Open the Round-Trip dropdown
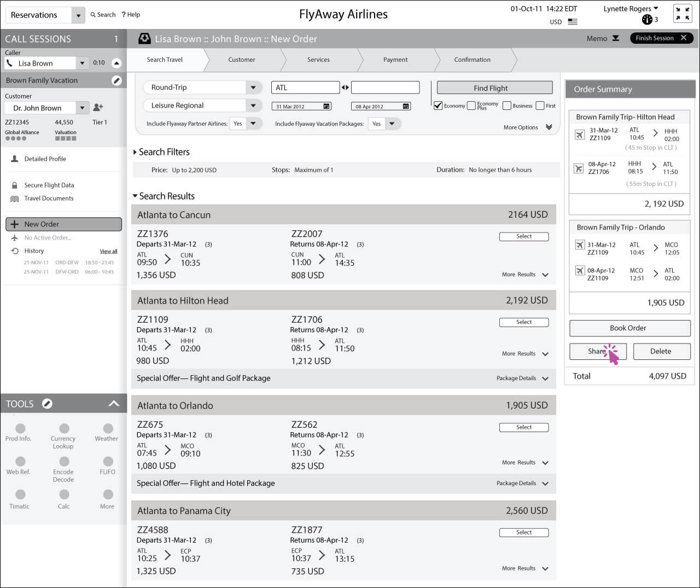The width and height of the screenshot is (700, 588). pyautogui.click(x=253, y=88)
